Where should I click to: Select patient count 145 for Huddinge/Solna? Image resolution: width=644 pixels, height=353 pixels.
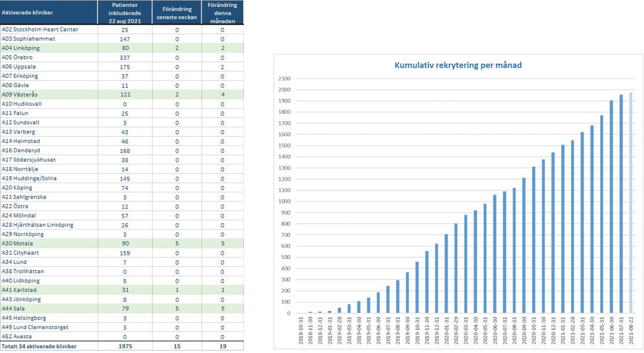[125, 179]
